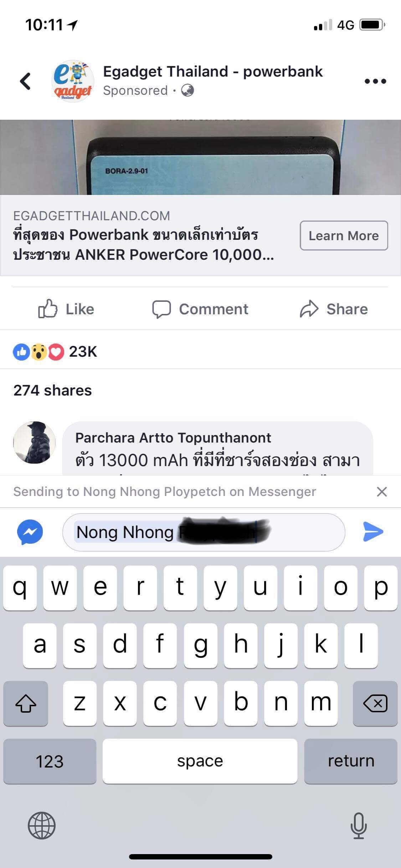Send the message with blue arrow

click(373, 532)
